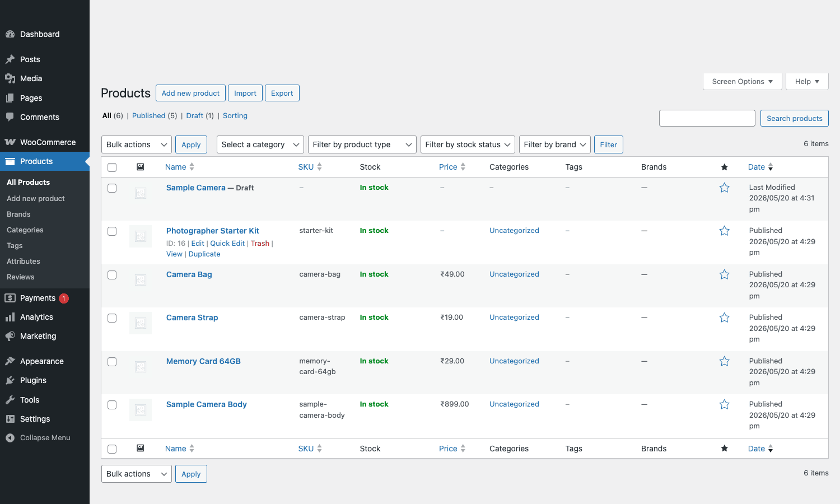Screen dimensions: 840x504
Task: Open the Filter by brand dropdown
Action: click(555, 144)
